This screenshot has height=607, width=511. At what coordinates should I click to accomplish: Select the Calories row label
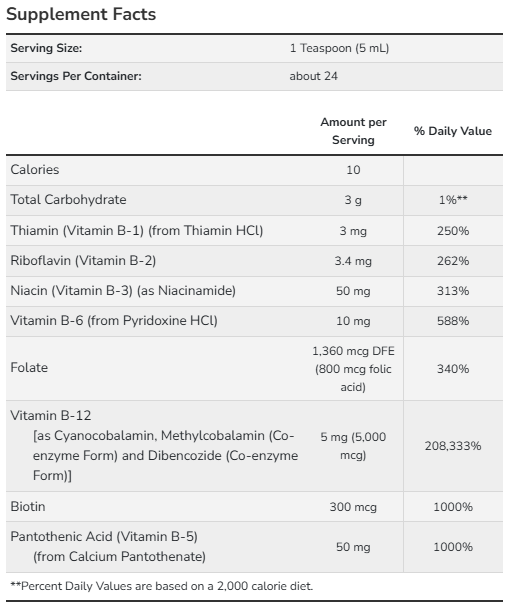click(x=35, y=170)
